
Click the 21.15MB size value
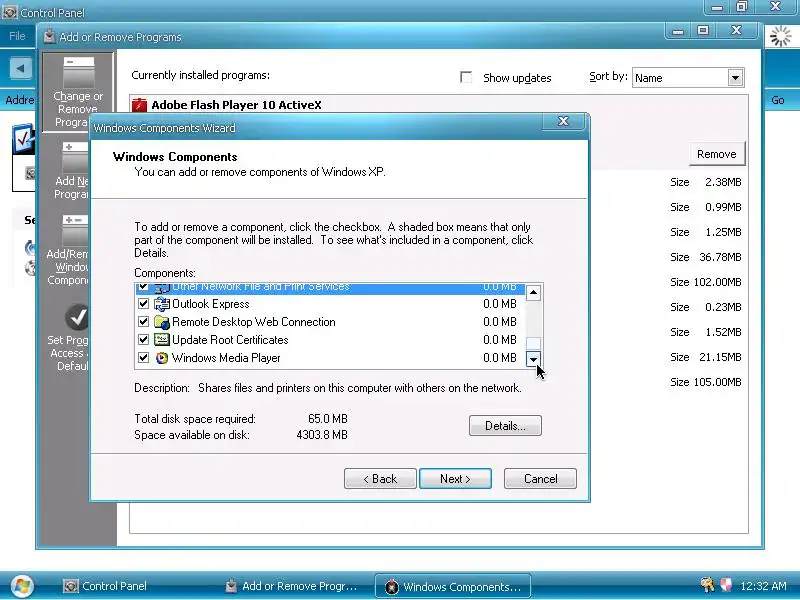[x=720, y=357]
